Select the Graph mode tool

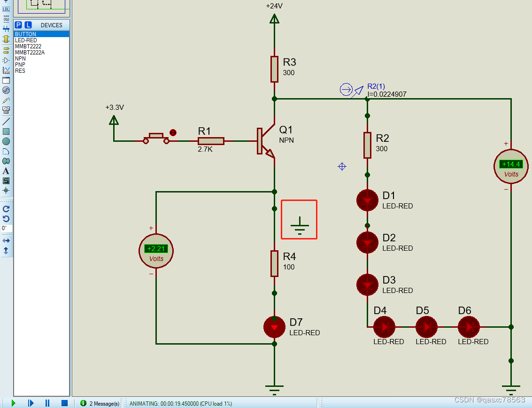point(6,70)
